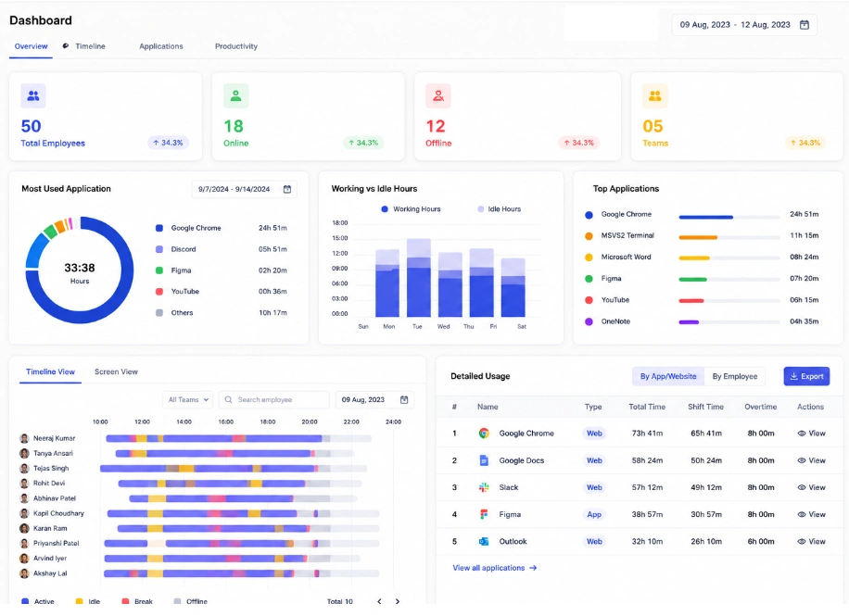Toggle Working Hours legend in chart
849x616 pixels.
(x=411, y=209)
